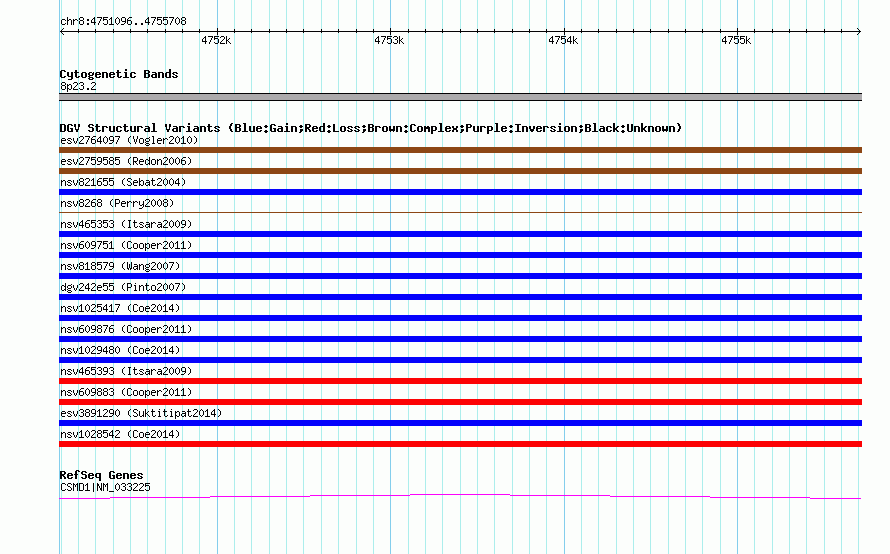Click the right arrow of the ruler

[x=859, y=31]
